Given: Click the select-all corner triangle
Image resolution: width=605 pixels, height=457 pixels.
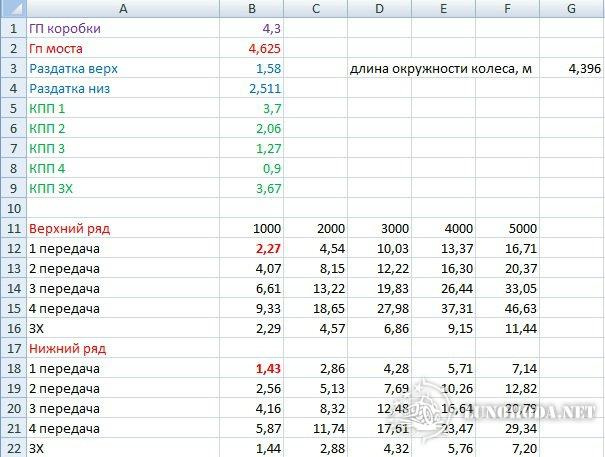Looking at the screenshot, I should pos(14,8).
